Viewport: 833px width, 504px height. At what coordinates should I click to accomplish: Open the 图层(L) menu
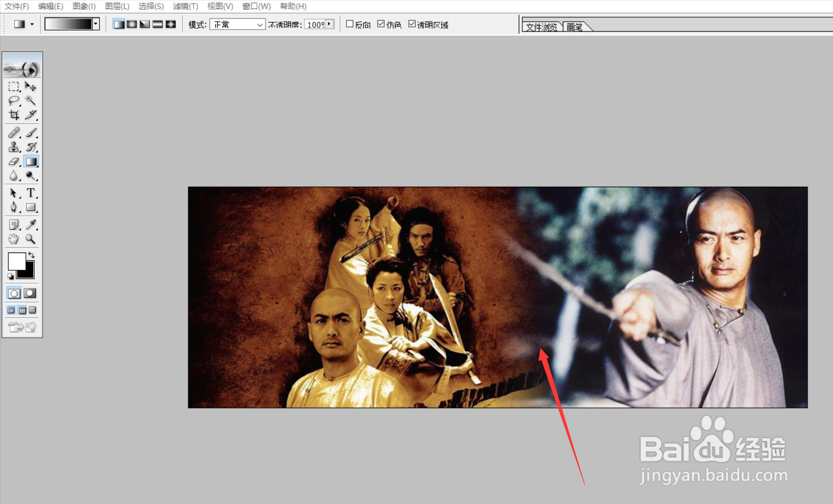tap(117, 6)
